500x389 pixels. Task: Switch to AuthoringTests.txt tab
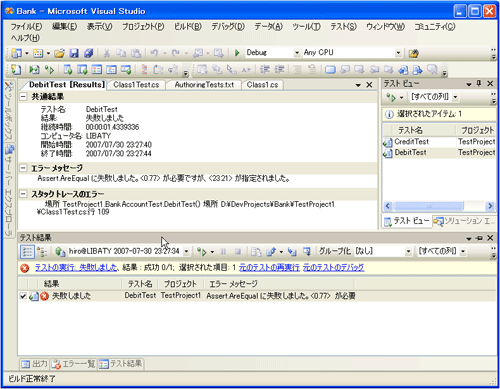click(204, 85)
